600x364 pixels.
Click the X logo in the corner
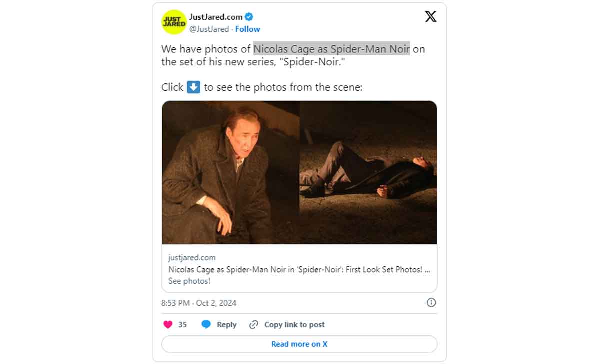430,16
